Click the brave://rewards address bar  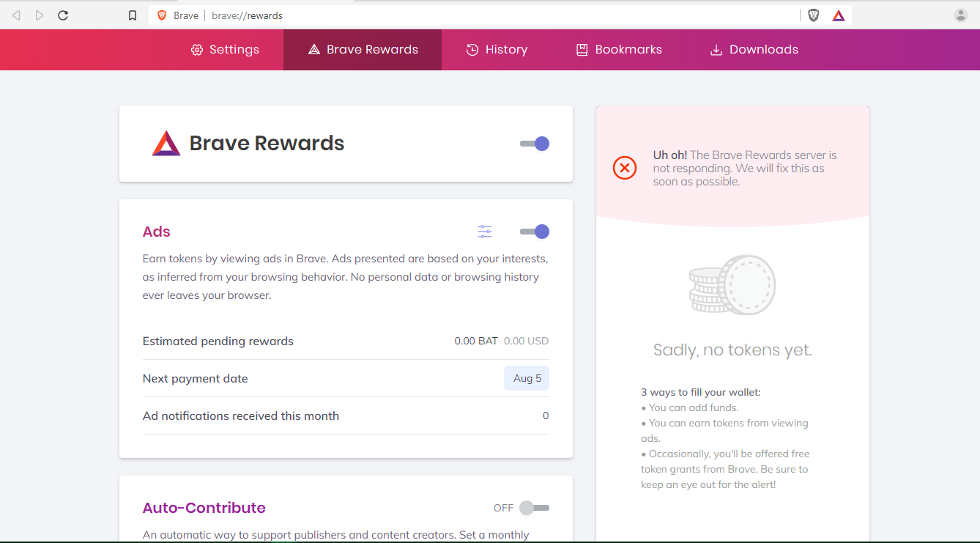pos(469,15)
